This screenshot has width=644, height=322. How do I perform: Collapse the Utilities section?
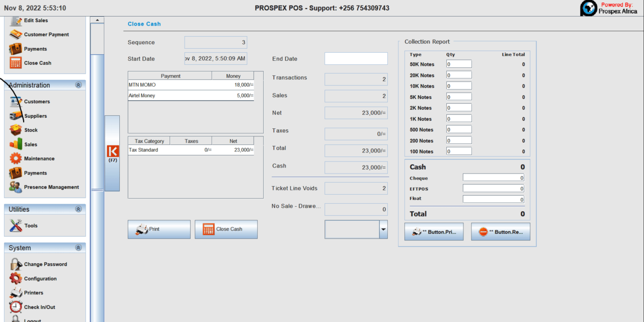click(78, 209)
